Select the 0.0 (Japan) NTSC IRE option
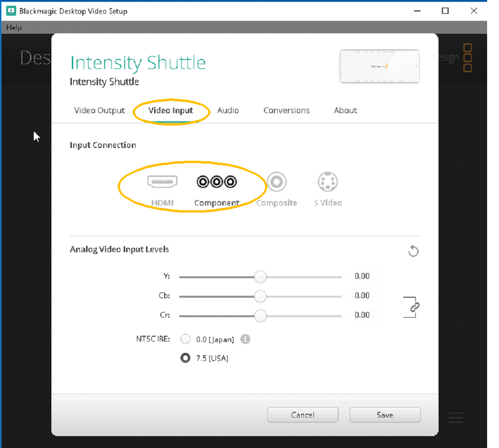This screenshot has height=448, width=499. [x=186, y=339]
